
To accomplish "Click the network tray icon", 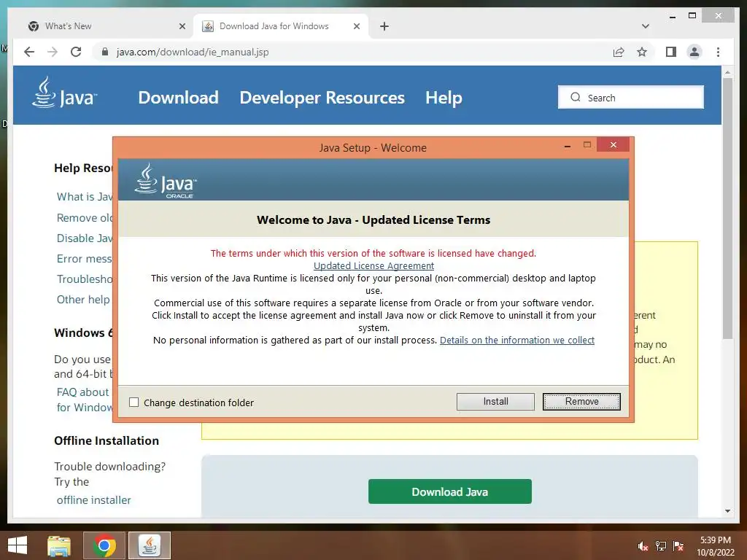I will click(661, 546).
